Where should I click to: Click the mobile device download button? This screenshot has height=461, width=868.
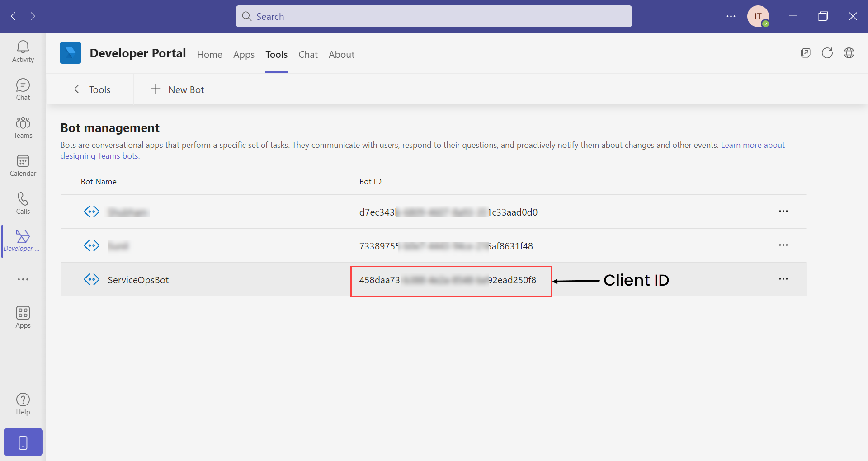pyautogui.click(x=23, y=442)
